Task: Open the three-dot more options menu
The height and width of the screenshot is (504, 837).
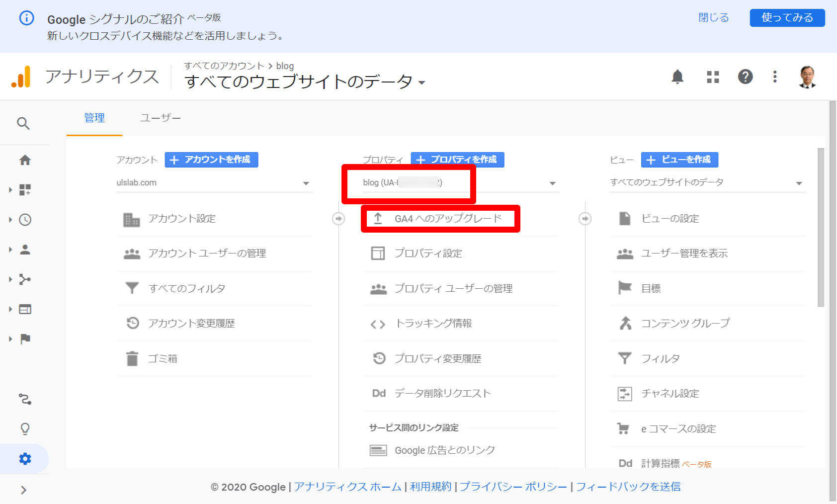Action: tap(775, 77)
